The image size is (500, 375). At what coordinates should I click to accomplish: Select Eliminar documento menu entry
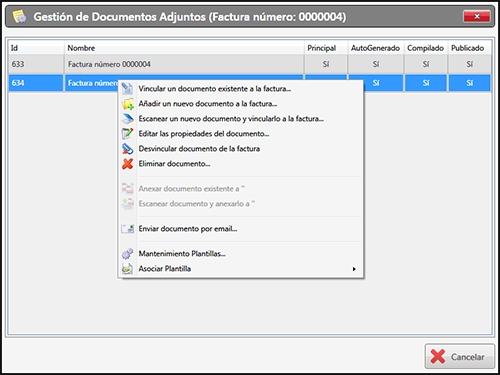click(240, 164)
